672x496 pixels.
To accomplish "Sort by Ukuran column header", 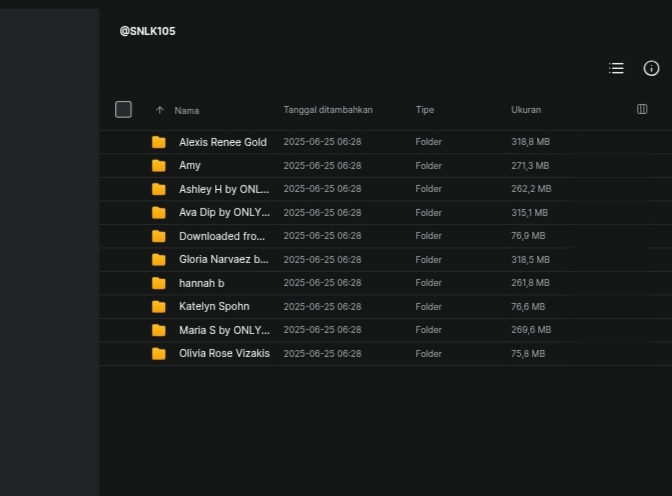I will 526,110.
